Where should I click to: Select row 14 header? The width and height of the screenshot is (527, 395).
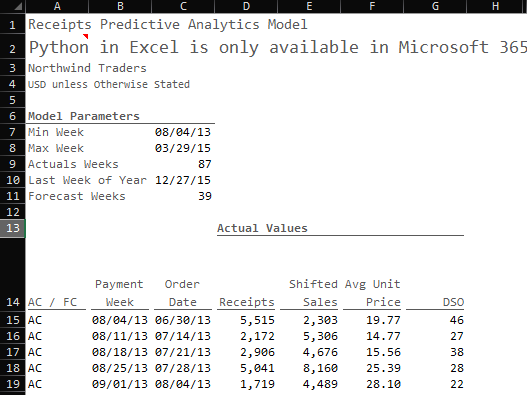point(12,274)
